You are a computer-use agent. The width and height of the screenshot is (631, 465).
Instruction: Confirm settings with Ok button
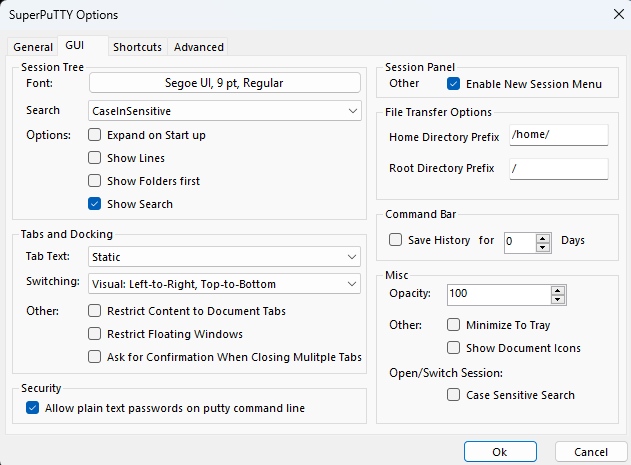pyautogui.click(x=500, y=452)
